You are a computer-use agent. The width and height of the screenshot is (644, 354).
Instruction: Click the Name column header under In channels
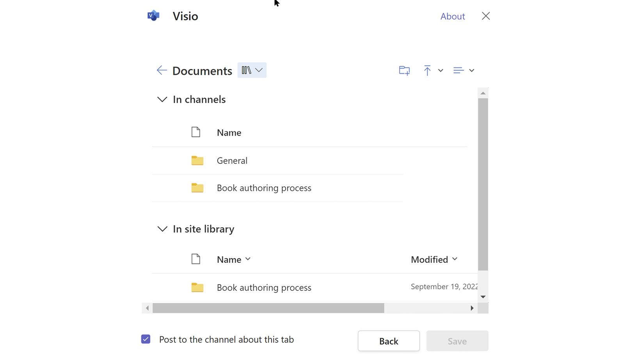229,133
